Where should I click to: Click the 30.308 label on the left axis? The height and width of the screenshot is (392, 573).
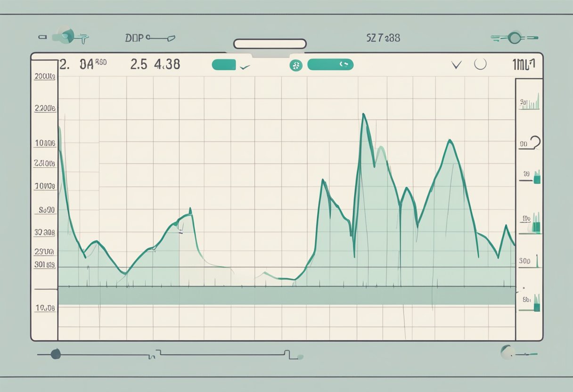[44, 232]
